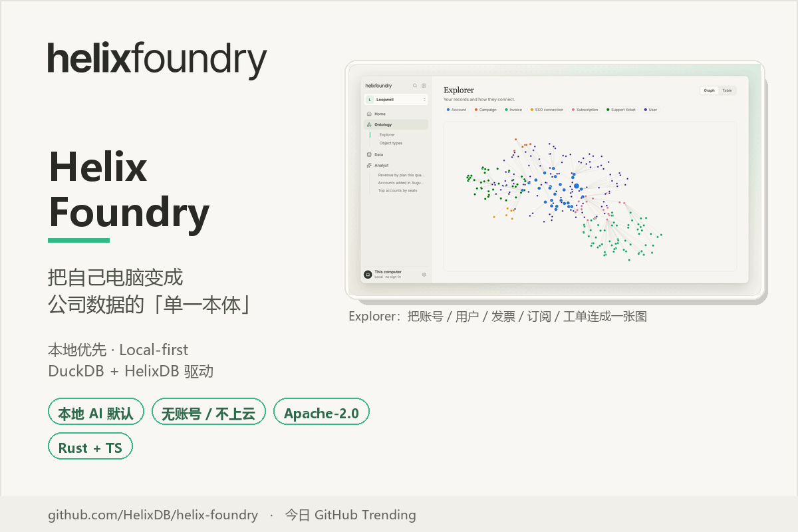This screenshot has height=532, width=798.
Task: Toggle the Support ticket filter chip
Action: point(622,110)
